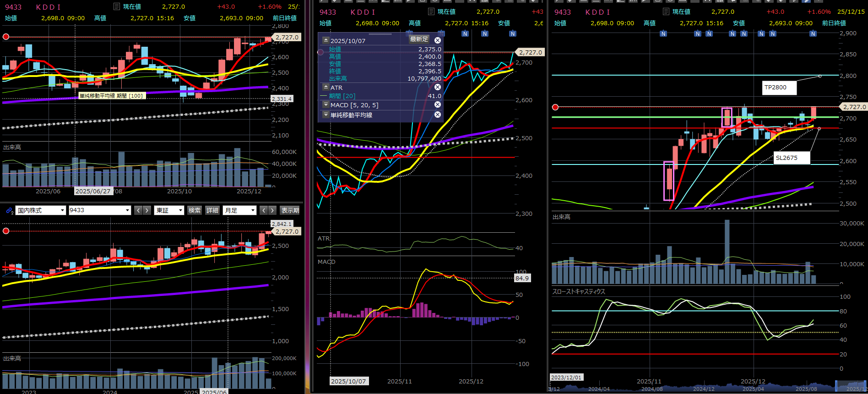
Task: Click the 検索 search button
Action: pyautogui.click(x=195, y=210)
